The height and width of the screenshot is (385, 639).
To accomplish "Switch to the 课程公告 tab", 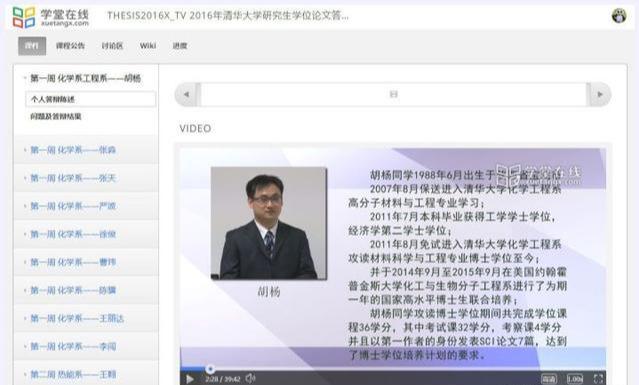I will coord(70,46).
